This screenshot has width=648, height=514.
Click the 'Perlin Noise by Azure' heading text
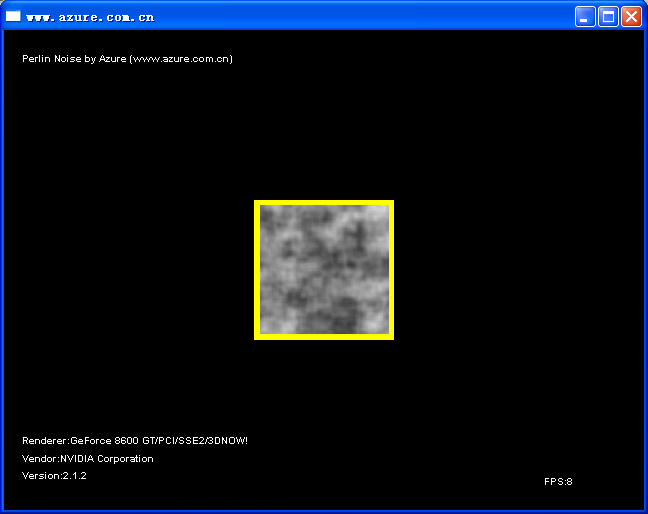(127, 59)
